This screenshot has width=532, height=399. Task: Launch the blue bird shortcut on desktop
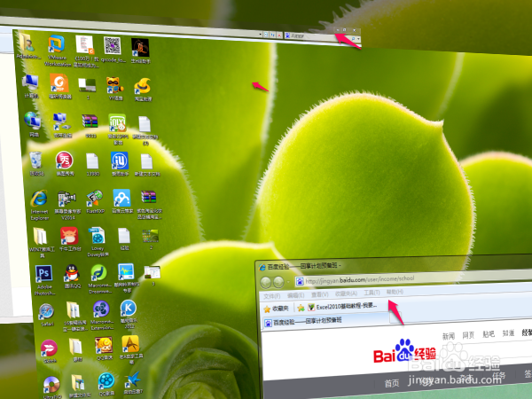pos(133,382)
